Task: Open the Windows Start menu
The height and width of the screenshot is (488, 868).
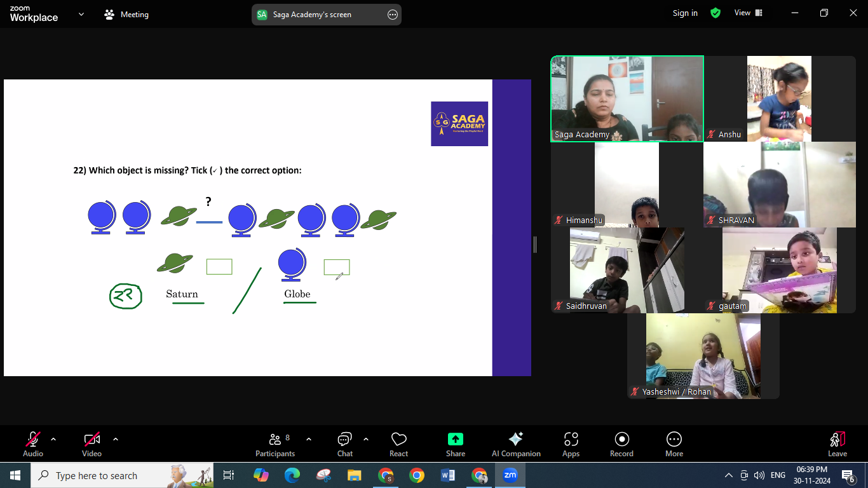Action: tap(15, 475)
